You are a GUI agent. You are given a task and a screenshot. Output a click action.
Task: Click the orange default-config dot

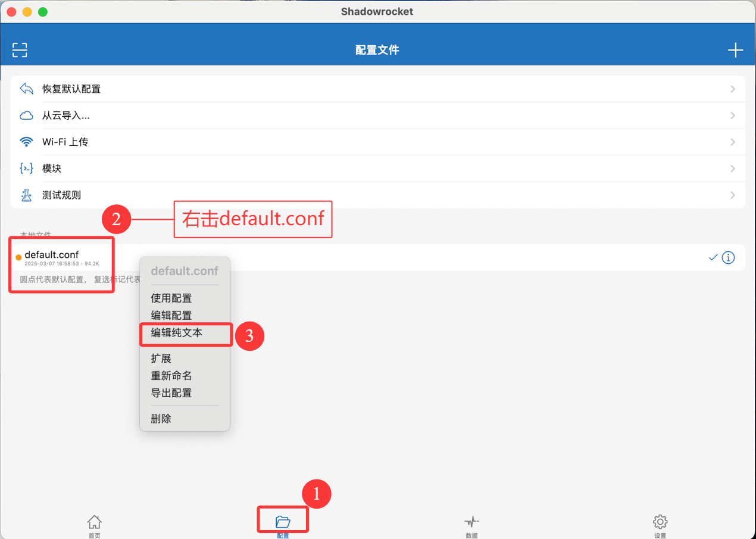click(18, 257)
